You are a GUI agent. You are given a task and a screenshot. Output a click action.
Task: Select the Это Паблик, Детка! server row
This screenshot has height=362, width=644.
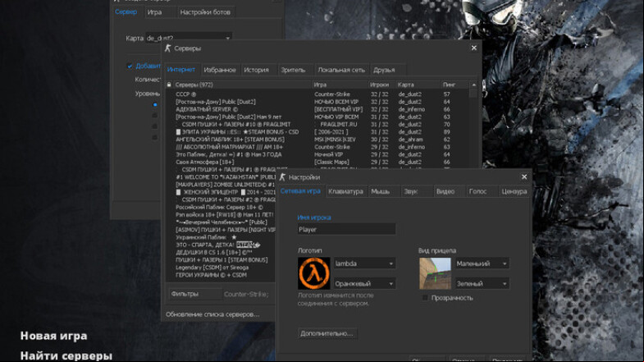click(318, 154)
